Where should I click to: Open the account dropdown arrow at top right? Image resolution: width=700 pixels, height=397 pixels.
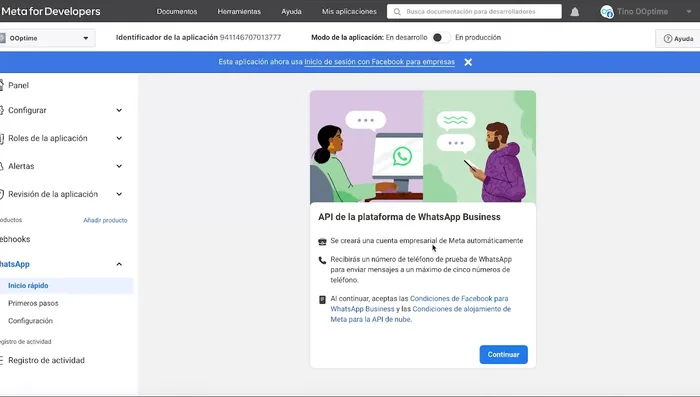coord(689,12)
